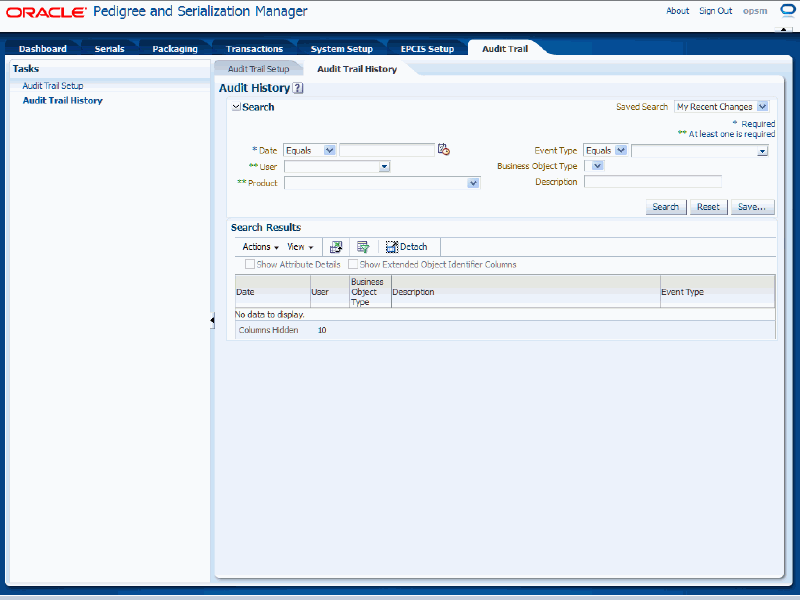800x600 pixels.
Task: Switch to the System Setup tab
Action: [341, 48]
